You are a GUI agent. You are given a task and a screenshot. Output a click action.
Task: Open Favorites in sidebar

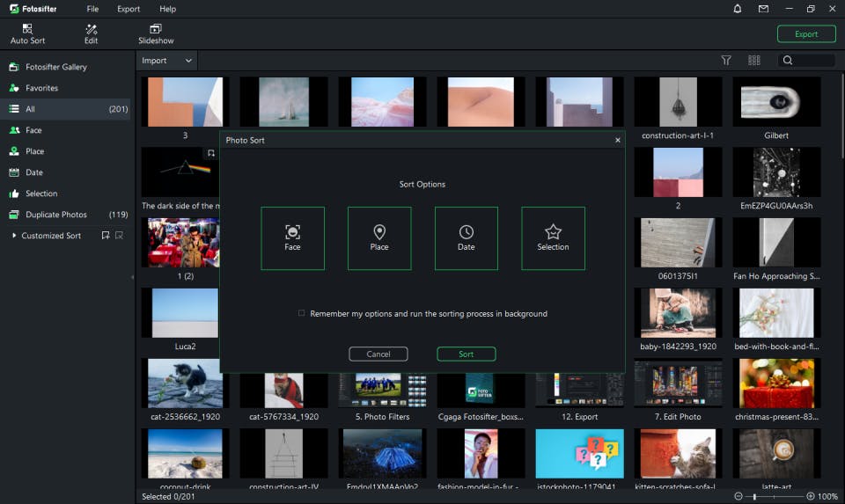(x=65, y=88)
